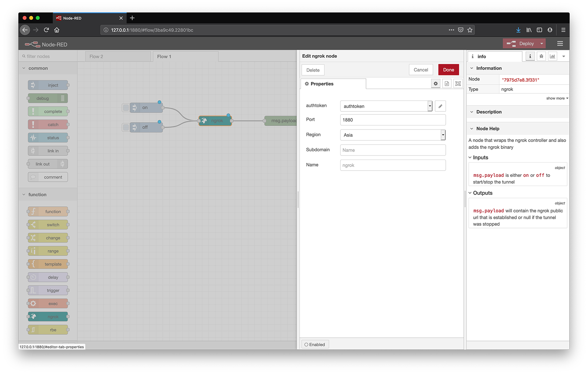588x374 pixels.
Task: Switch sidebar to the info tab icon
Action: coord(530,56)
